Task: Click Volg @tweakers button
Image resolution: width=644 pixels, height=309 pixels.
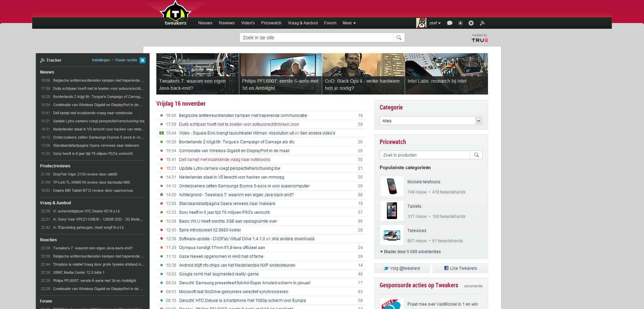Action: click(x=402, y=268)
